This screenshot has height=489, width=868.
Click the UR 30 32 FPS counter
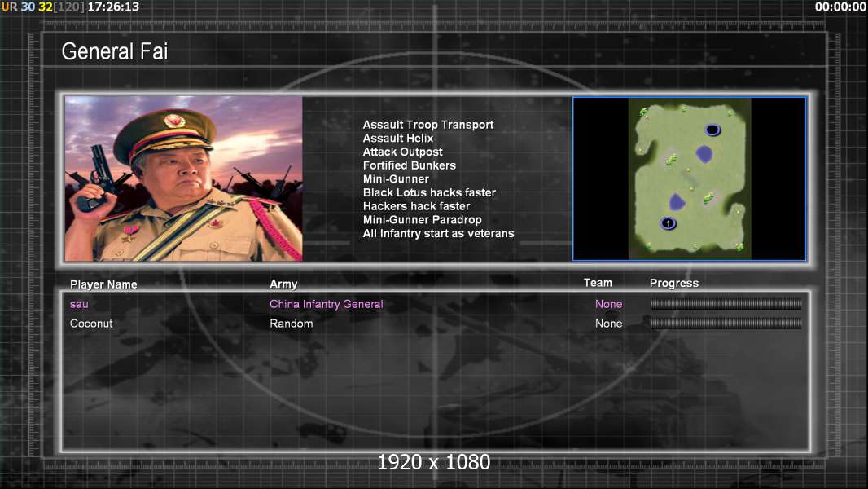pyautogui.click(x=43, y=7)
